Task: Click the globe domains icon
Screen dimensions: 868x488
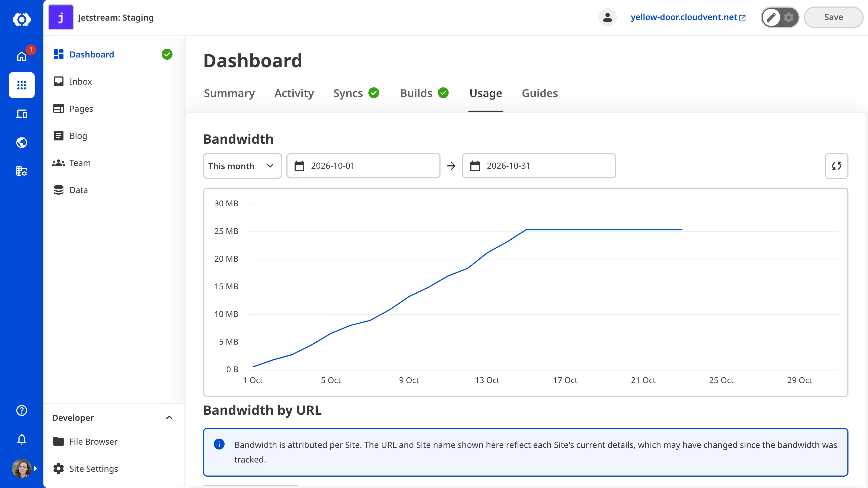Action: pos(22,142)
